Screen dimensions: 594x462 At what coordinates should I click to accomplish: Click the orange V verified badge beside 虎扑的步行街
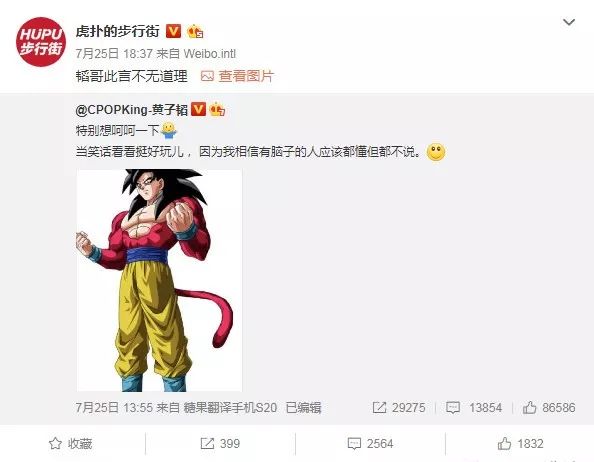click(174, 31)
